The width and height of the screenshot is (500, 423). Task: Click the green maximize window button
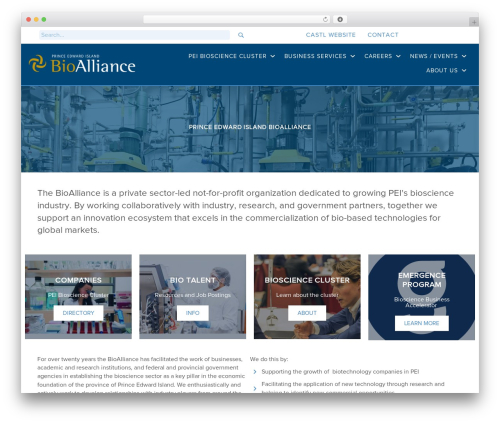[x=44, y=19]
